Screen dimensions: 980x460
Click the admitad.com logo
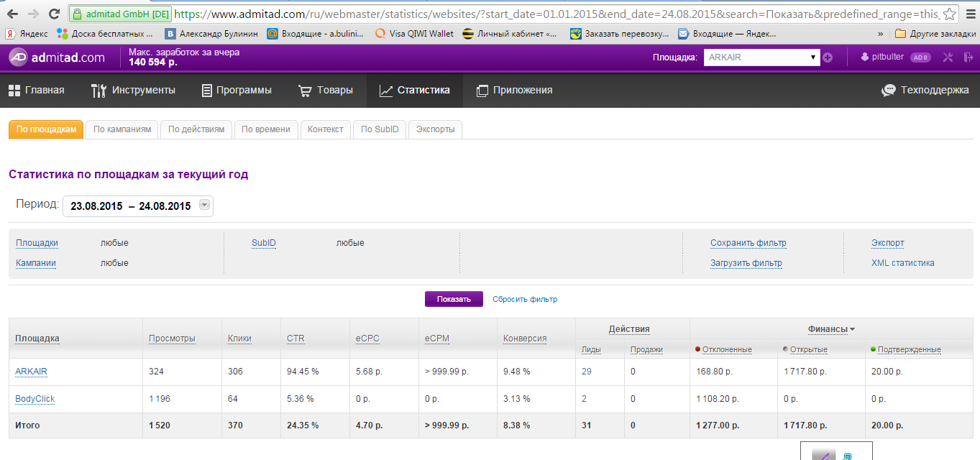pyautogui.click(x=56, y=57)
